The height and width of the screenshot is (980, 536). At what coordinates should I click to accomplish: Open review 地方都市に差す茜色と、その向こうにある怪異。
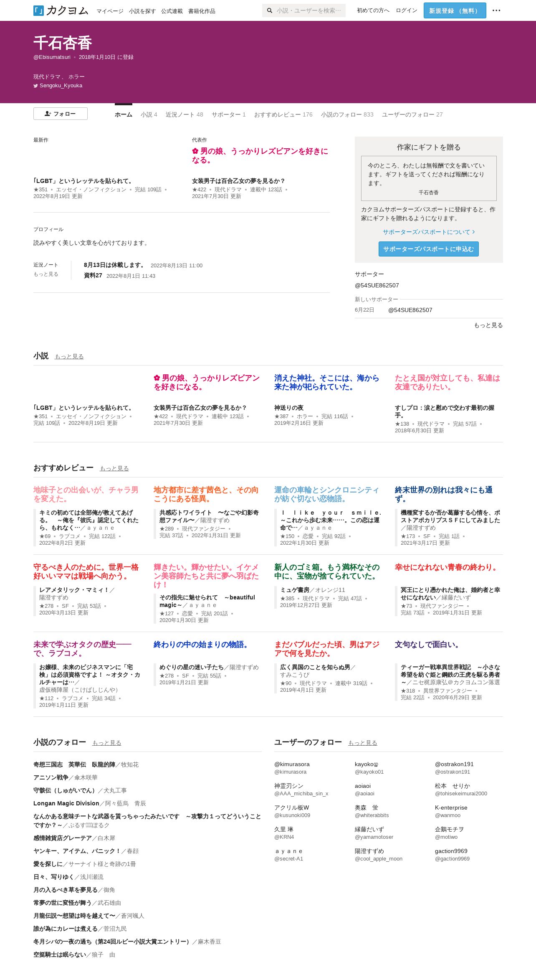click(206, 494)
